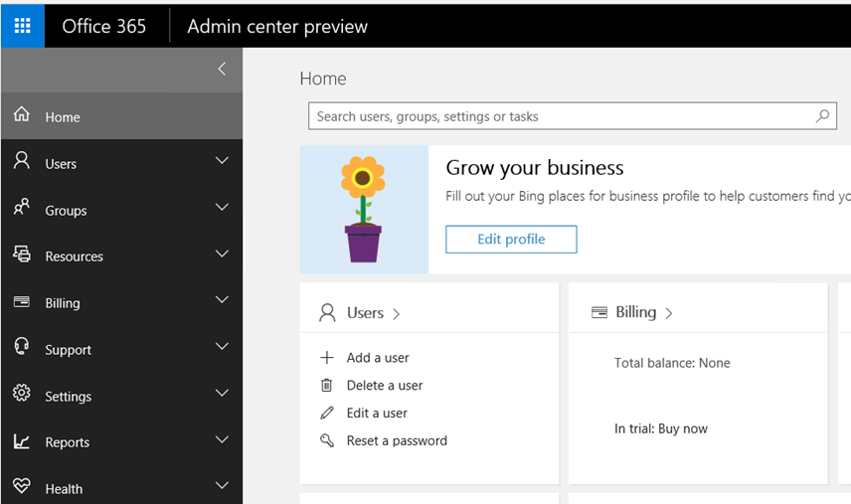Select Home in the navigation menu
Viewport: 851px width, 504px height.
[121, 115]
